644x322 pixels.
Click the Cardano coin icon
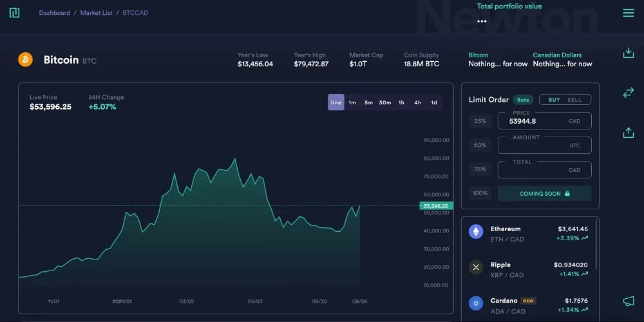tap(476, 303)
